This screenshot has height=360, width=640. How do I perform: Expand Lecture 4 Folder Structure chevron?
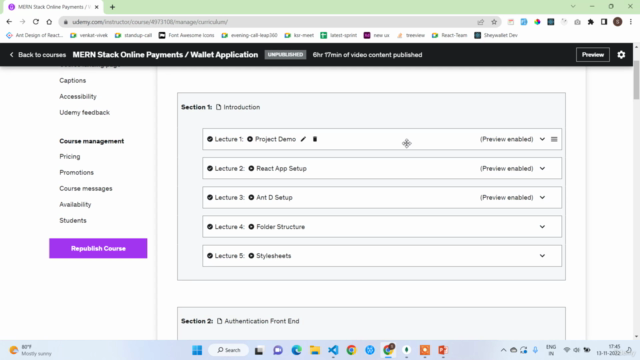pyautogui.click(x=542, y=227)
